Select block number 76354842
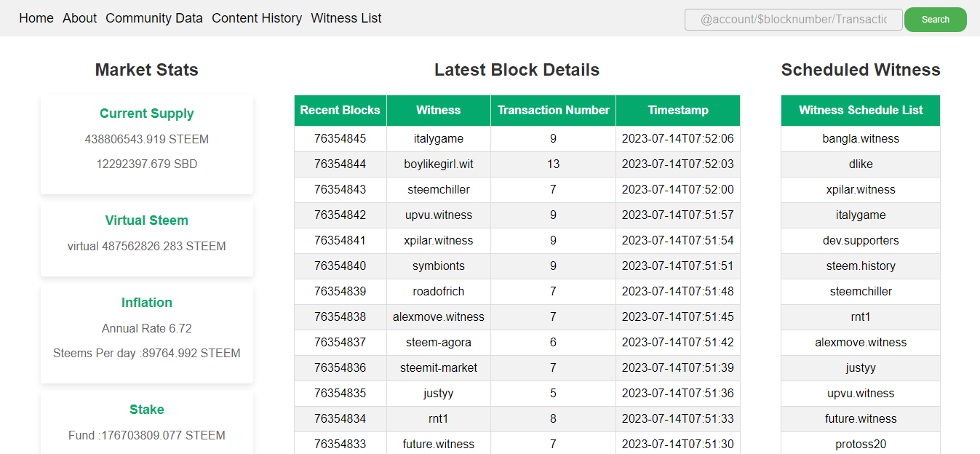Screen dimensions: 980x454 click(340, 215)
